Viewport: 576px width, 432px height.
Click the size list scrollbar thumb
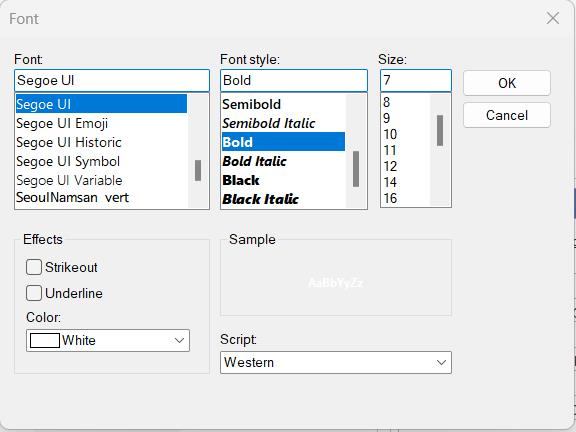tap(440, 130)
